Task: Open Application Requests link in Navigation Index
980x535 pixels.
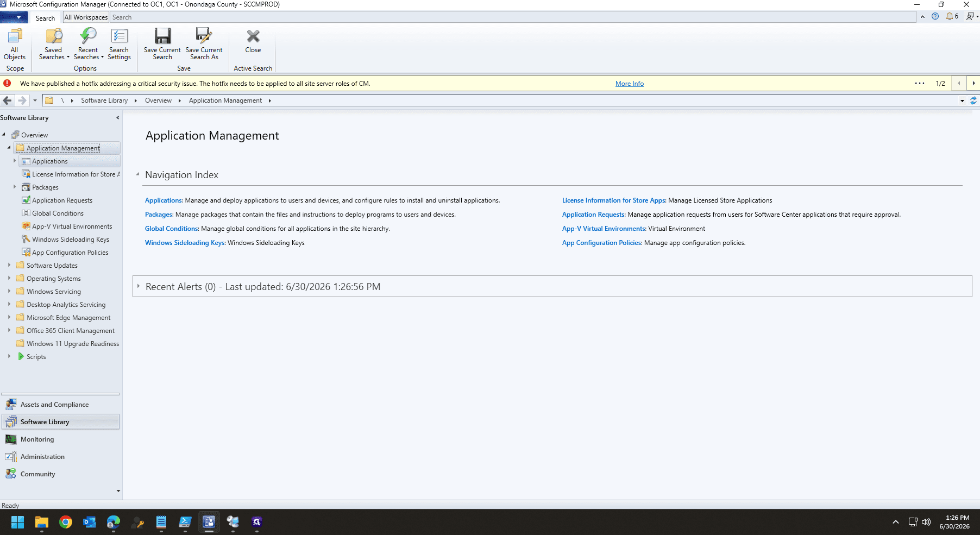Action: [x=594, y=215]
